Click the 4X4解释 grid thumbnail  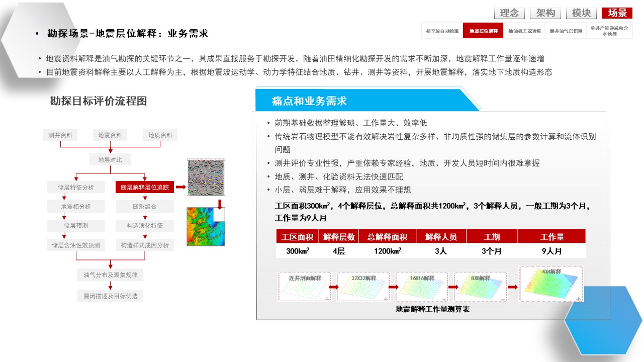coord(551,284)
